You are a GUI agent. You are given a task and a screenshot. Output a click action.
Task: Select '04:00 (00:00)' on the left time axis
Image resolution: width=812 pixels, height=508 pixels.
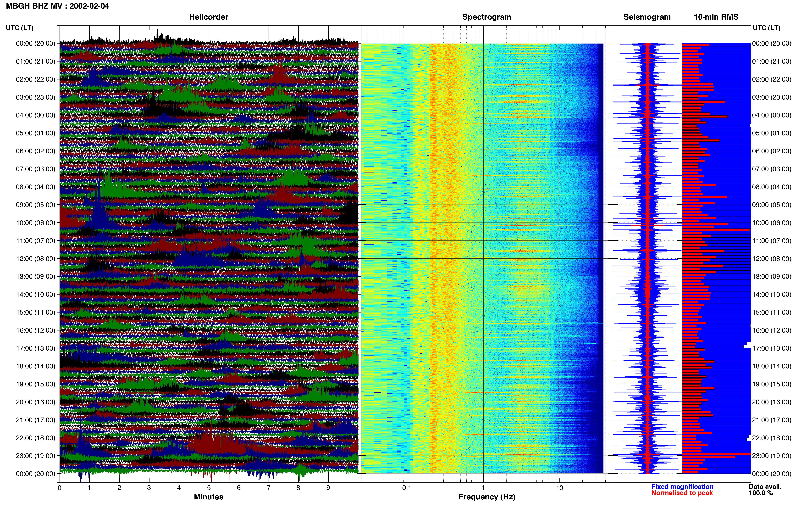(35, 115)
